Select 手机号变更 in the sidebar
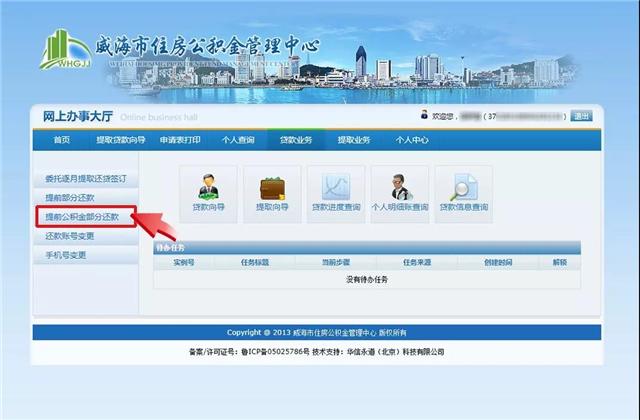 (x=86, y=255)
